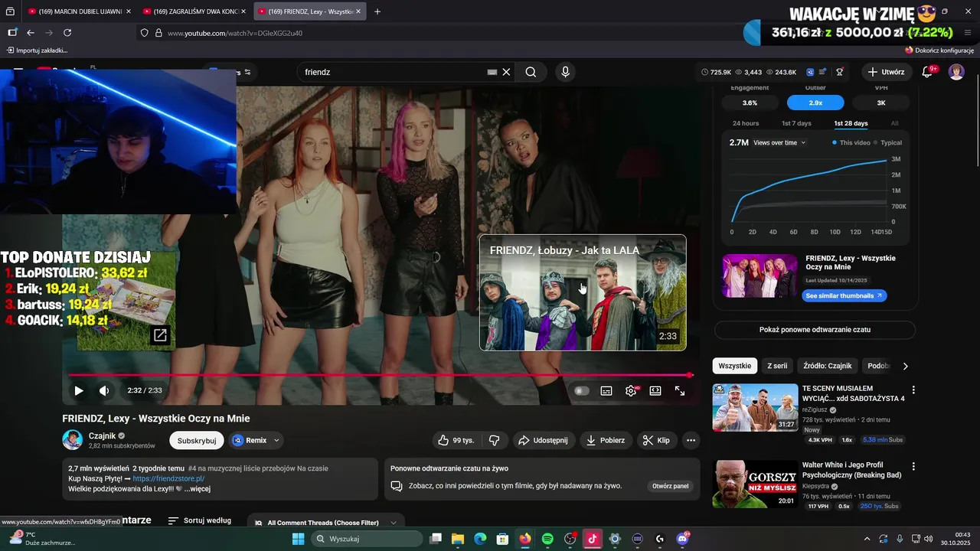Switch to theater mode icon
Screen dimensions: 980x551
[x=655, y=390]
